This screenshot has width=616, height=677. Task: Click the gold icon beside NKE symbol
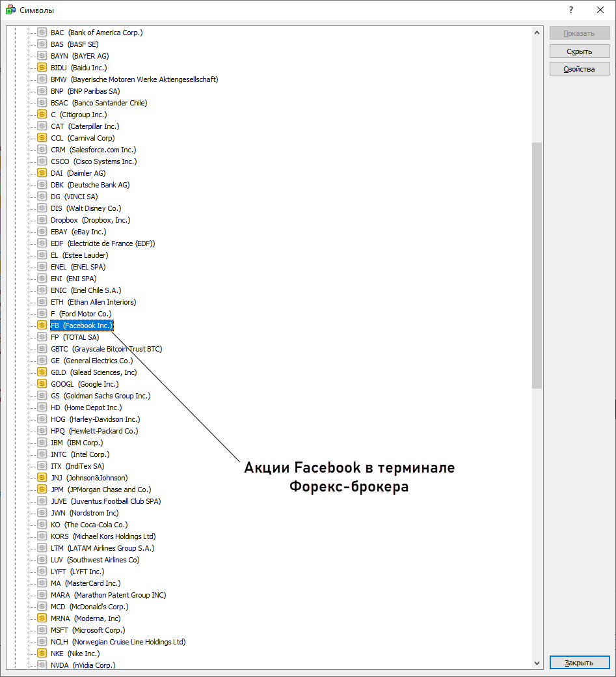[42, 654]
